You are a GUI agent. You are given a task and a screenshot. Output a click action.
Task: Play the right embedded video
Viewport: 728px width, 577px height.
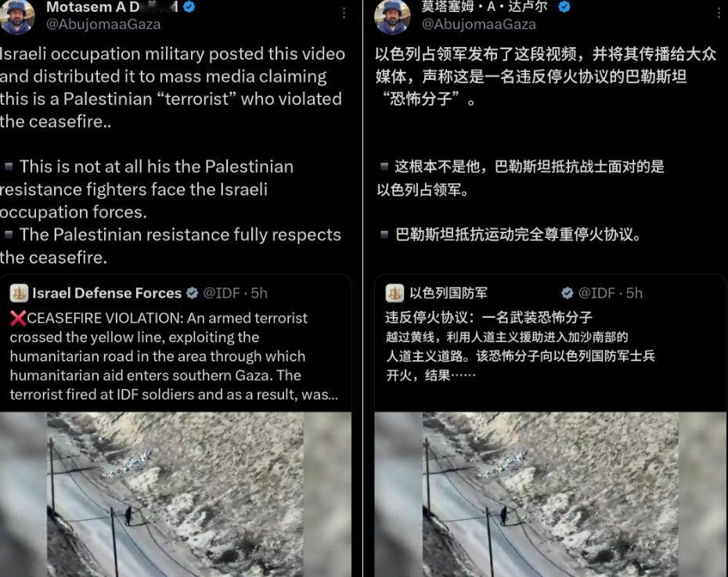tap(550, 494)
